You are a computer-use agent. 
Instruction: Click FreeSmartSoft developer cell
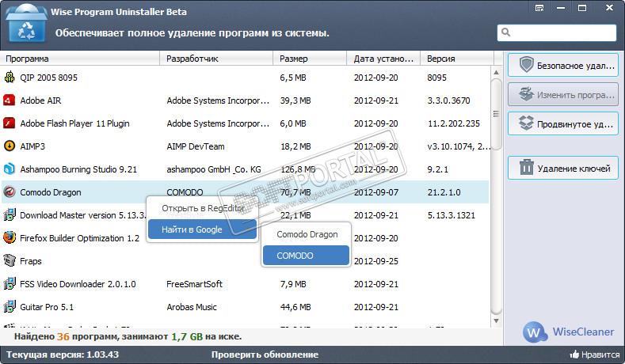[x=194, y=284]
